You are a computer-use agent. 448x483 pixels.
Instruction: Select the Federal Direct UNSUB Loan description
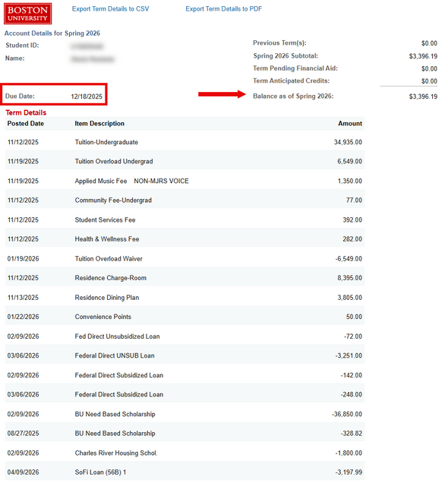(115, 355)
